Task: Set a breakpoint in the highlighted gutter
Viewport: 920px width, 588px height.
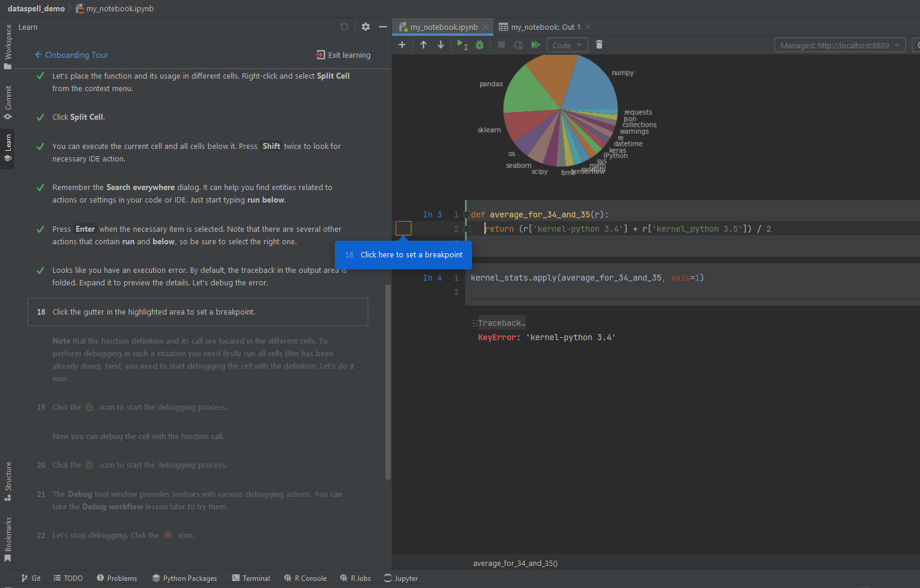Action: click(x=403, y=228)
